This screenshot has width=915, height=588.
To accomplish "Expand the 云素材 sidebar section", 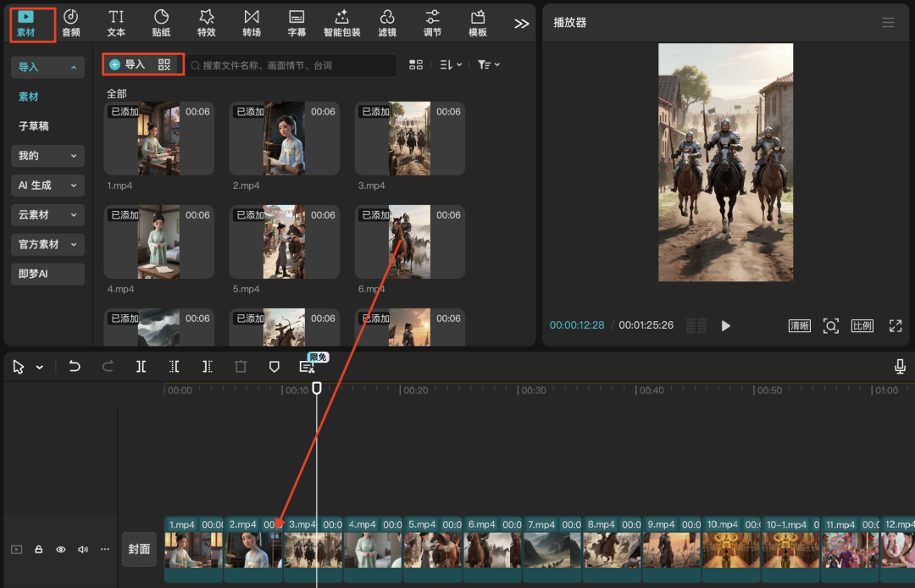I will tap(47, 215).
